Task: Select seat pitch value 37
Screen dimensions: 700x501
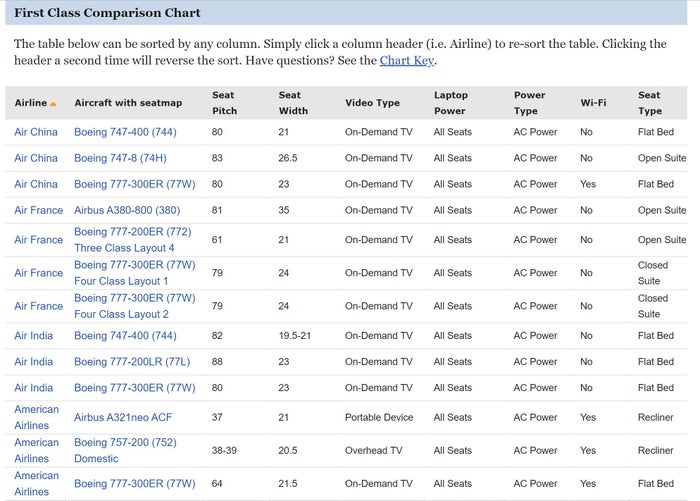Action: click(x=217, y=418)
